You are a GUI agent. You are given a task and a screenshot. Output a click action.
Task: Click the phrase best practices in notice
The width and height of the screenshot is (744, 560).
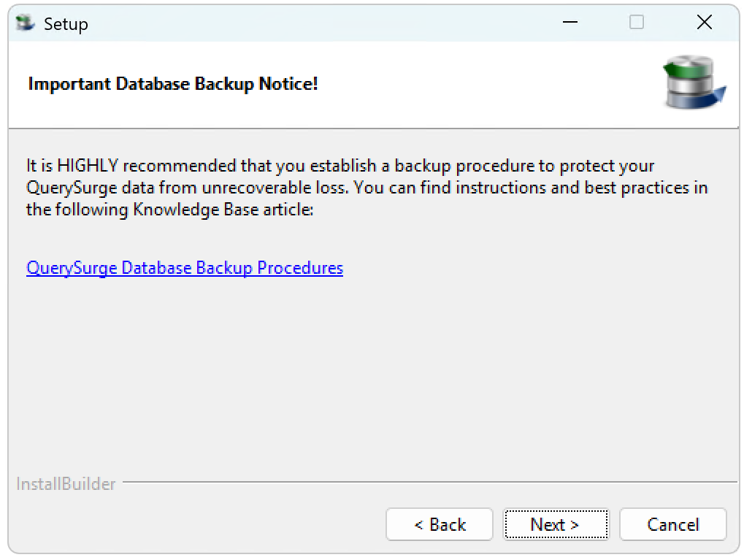click(x=645, y=188)
